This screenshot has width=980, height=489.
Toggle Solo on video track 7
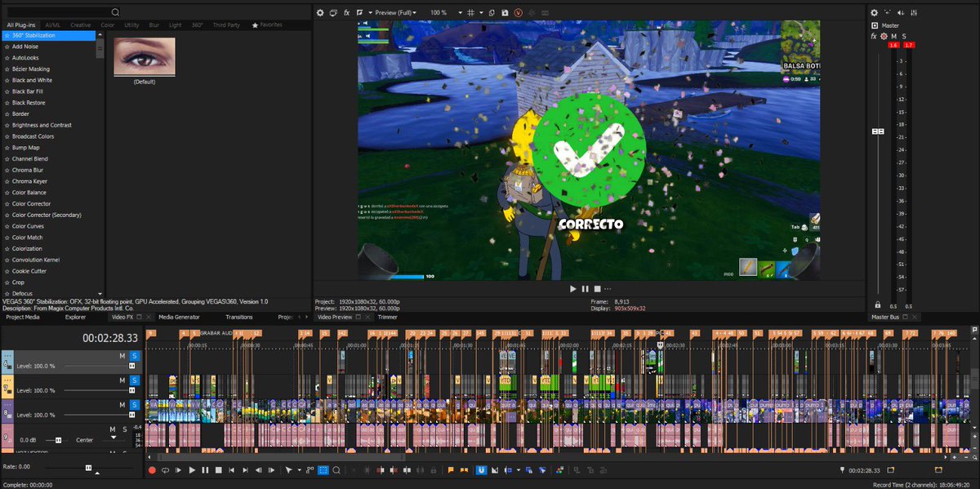pos(135,380)
